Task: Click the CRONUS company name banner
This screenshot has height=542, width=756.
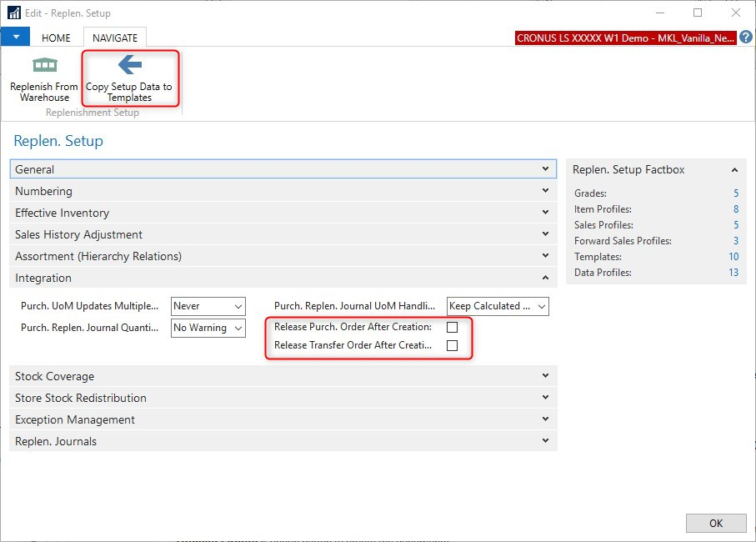Action: coord(626,38)
